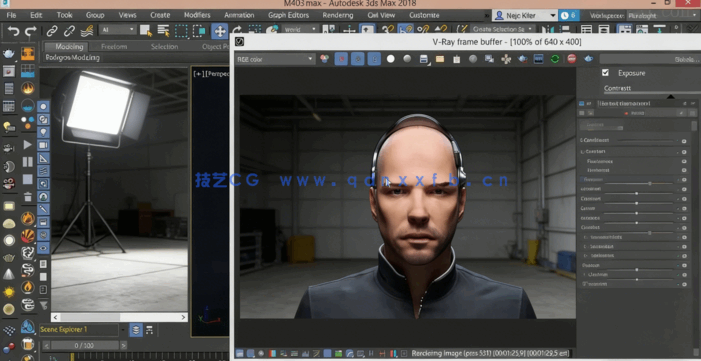Click the scroll right arrow under viewport

click(x=183, y=317)
